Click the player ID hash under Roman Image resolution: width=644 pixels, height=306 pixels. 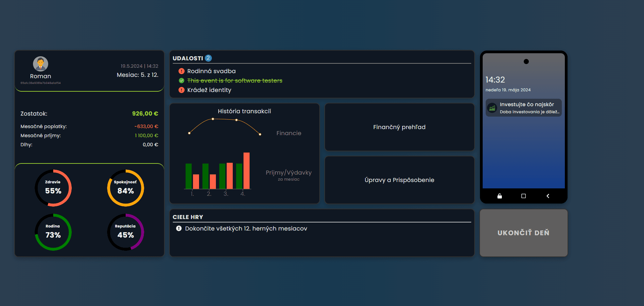40,83
